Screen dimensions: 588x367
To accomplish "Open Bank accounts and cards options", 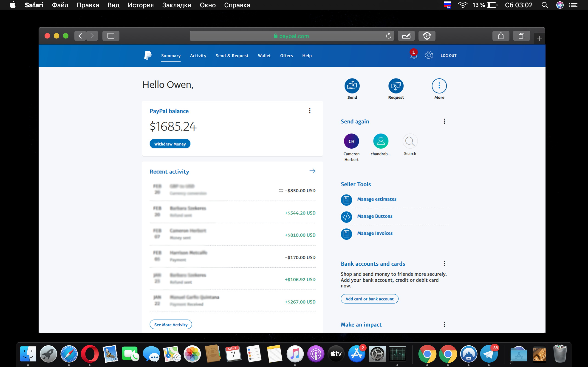I will pyautogui.click(x=444, y=264).
